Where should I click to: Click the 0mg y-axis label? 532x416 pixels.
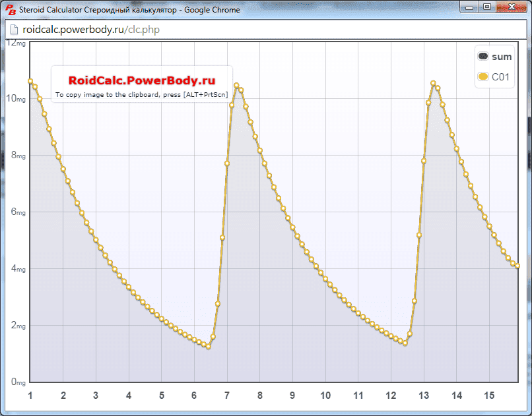(x=16, y=382)
